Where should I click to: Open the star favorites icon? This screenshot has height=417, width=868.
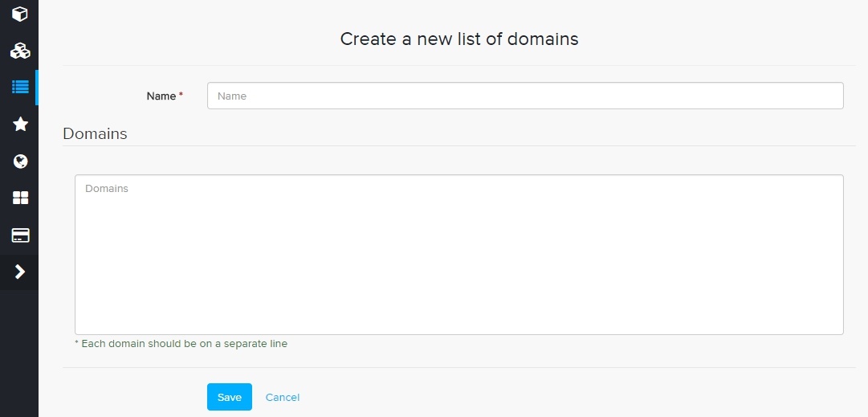(20, 124)
